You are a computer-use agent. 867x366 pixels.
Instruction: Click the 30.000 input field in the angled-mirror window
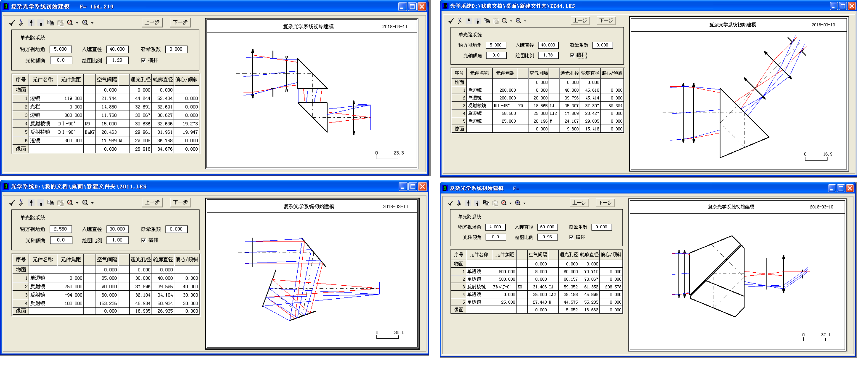coord(117,229)
